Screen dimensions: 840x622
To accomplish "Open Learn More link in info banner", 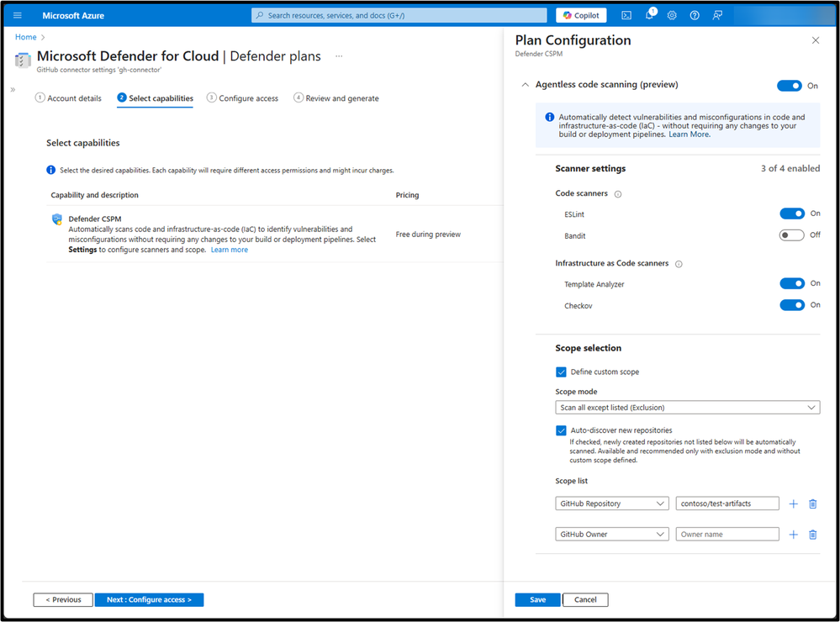I will [x=689, y=134].
